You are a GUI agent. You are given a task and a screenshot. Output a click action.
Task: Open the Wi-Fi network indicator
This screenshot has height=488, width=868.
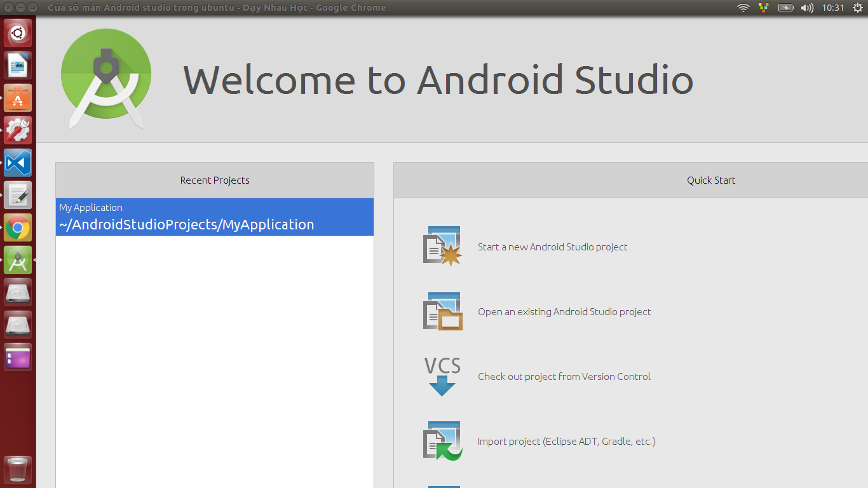743,8
